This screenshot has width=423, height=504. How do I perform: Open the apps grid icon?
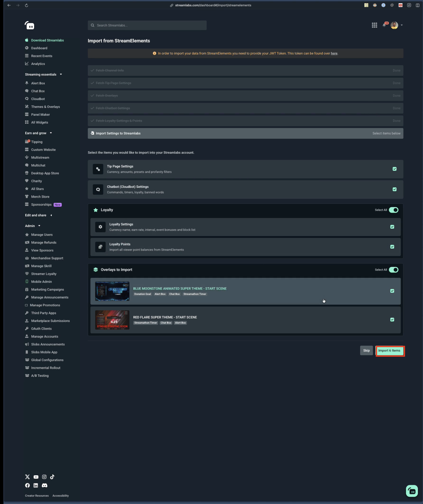tap(374, 25)
